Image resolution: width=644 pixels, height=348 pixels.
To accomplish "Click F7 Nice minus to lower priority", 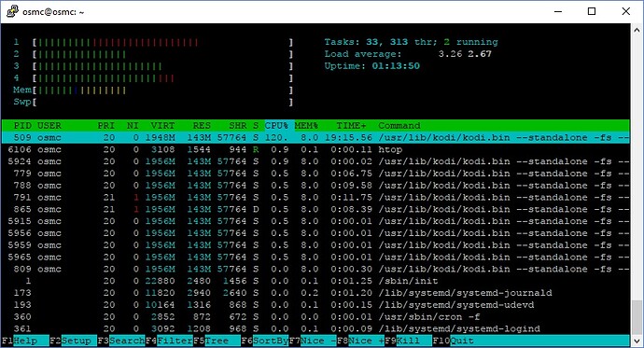I will coord(313,341).
